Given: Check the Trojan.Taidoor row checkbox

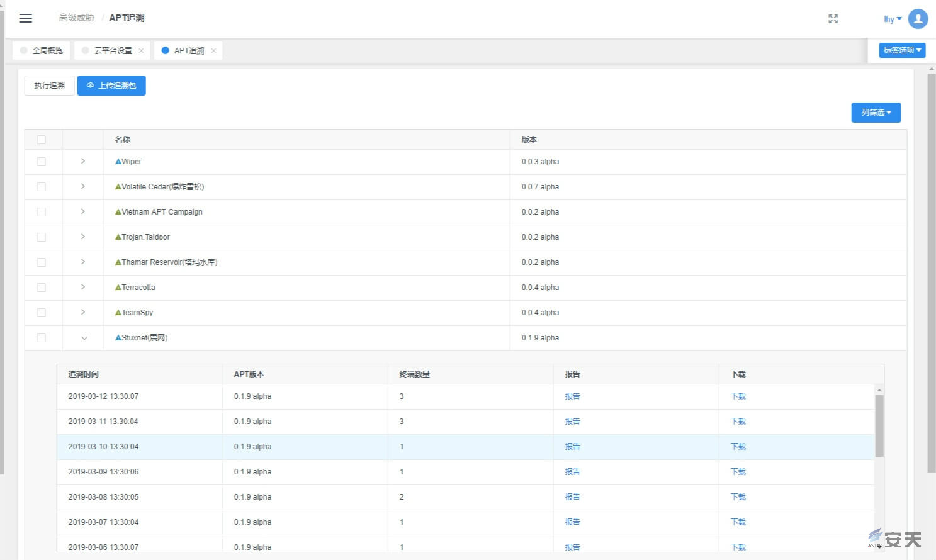Looking at the screenshot, I should (x=42, y=237).
